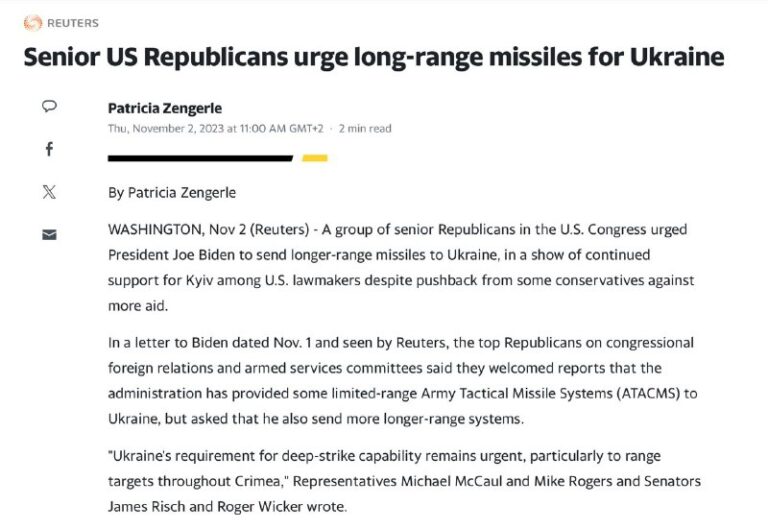Click the black divider bar under the date
The image size is (768, 529).
coord(200,158)
